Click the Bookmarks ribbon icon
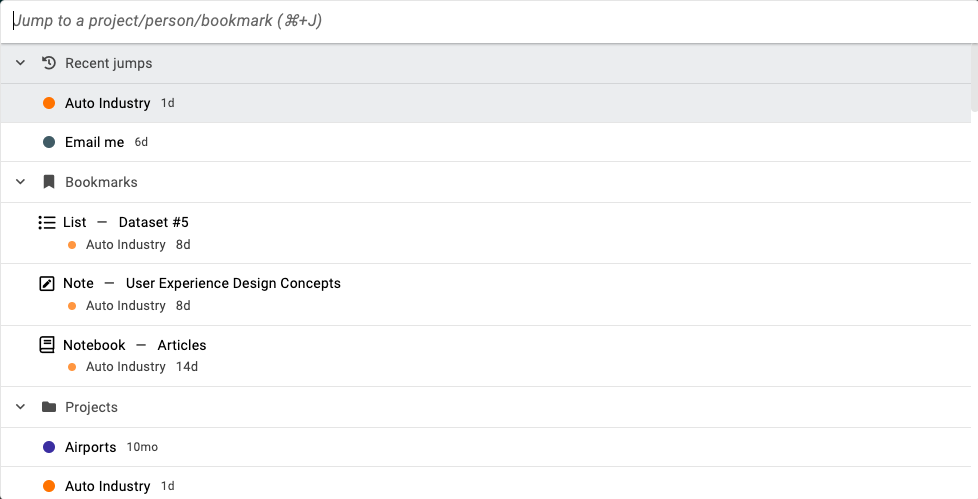 coord(49,182)
